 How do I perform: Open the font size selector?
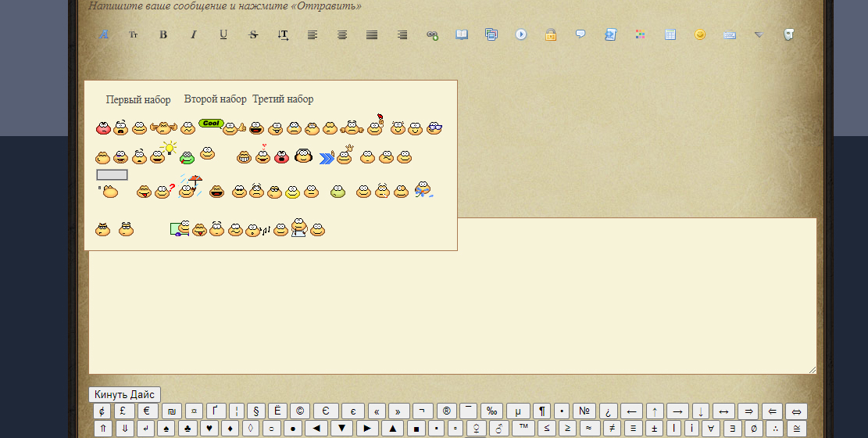coord(134,34)
